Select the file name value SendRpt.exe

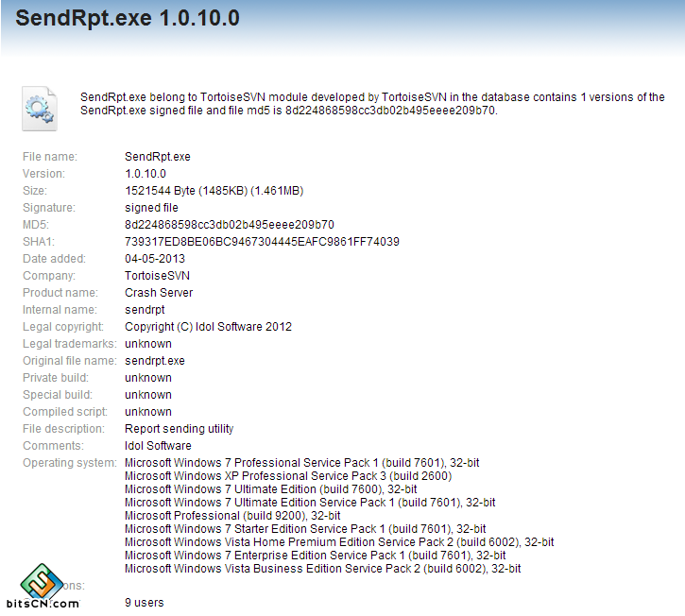click(158, 157)
